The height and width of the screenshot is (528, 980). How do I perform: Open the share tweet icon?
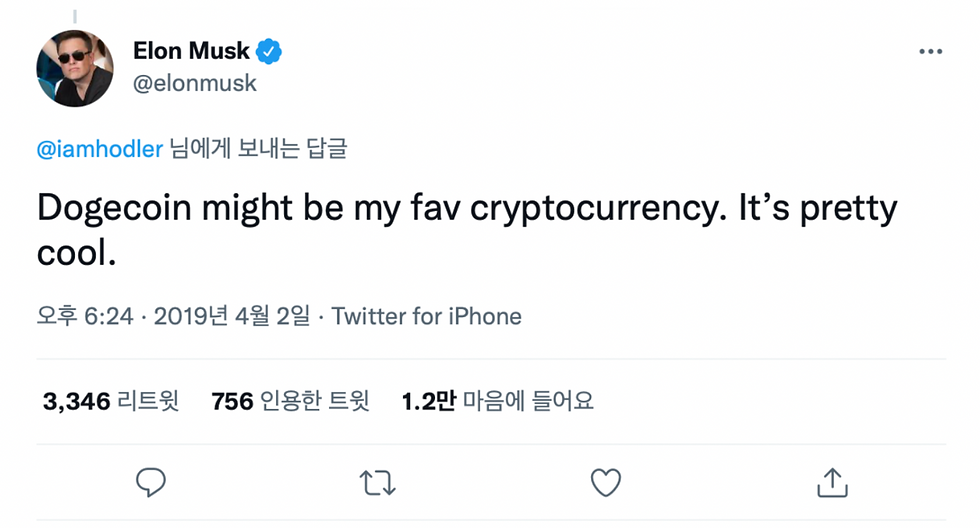[x=832, y=483]
